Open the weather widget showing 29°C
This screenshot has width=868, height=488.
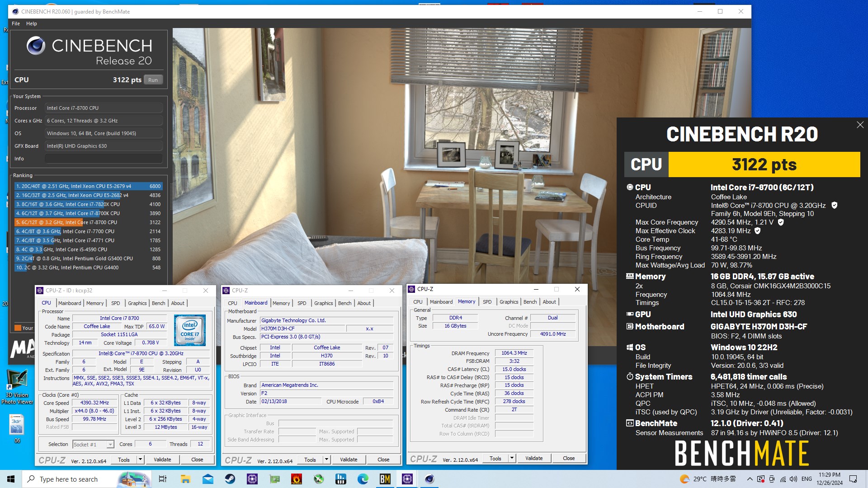708,479
